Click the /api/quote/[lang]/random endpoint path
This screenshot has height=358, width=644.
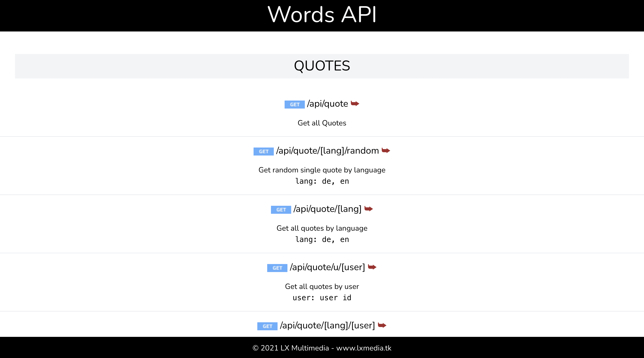pyautogui.click(x=327, y=151)
